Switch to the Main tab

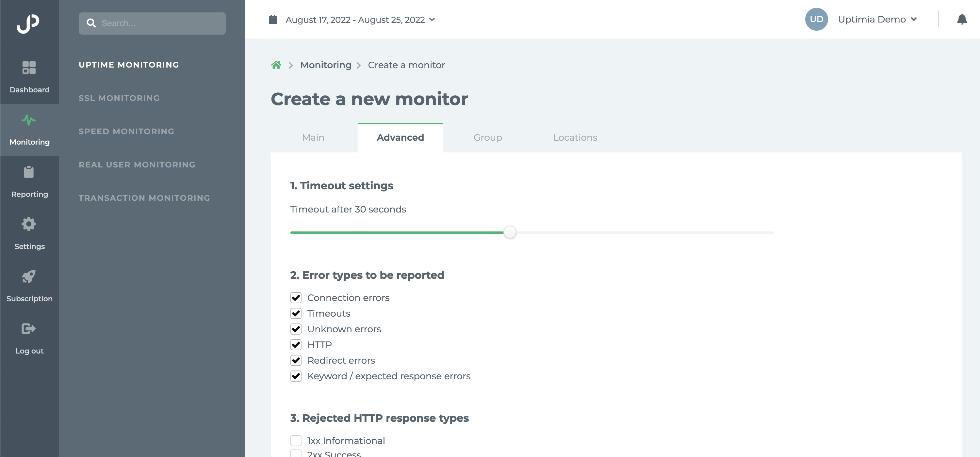tap(313, 138)
